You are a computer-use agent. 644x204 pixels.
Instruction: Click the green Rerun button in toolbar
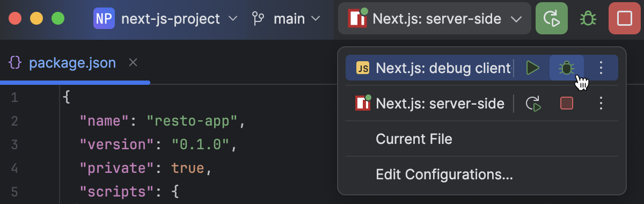pos(552,19)
